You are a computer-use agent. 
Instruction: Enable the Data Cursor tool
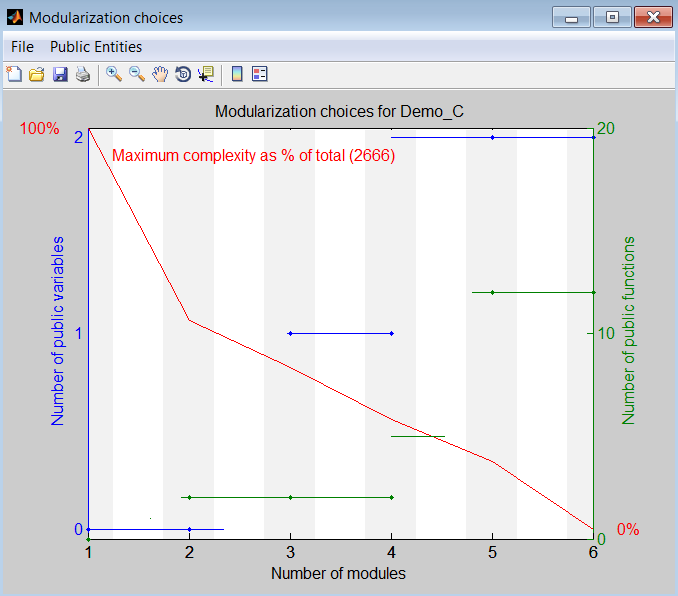click(206, 74)
